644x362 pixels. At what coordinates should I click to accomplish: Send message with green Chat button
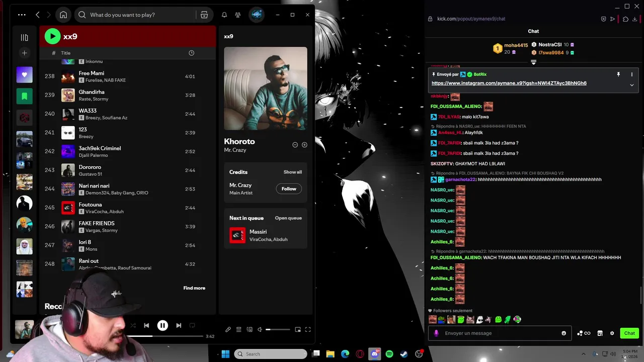pyautogui.click(x=629, y=333)
